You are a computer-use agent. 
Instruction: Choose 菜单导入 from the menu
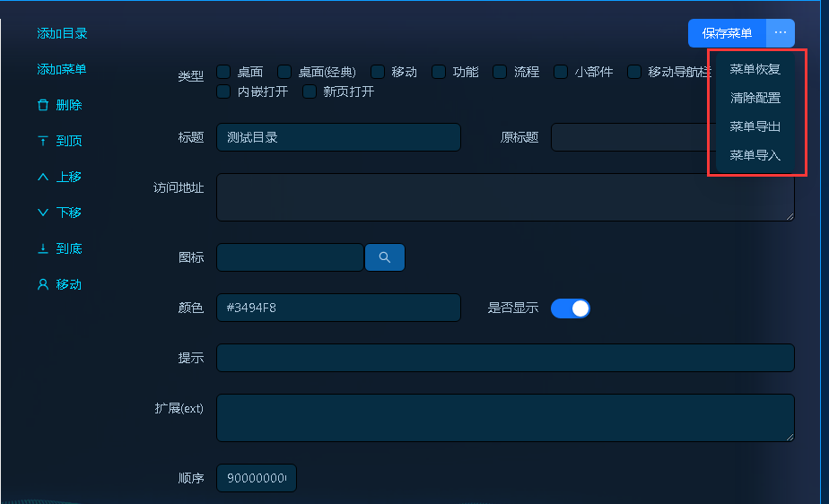[755, 155]
